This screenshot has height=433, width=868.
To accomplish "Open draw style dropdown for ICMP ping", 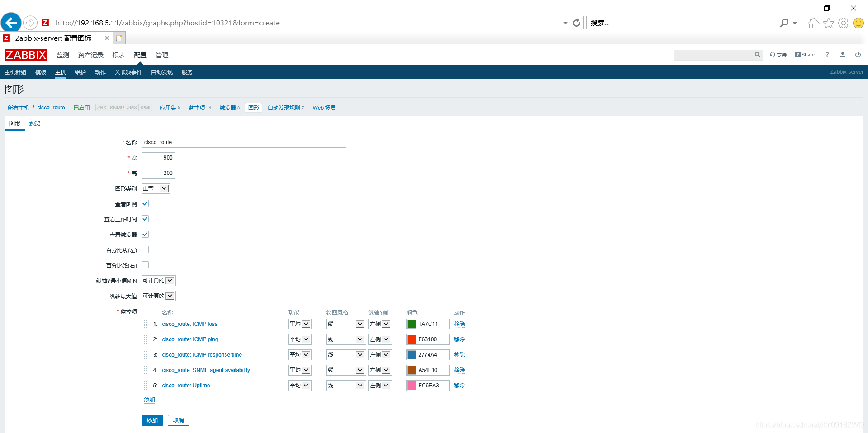I will pyautogui.click(x=346, y=339).
